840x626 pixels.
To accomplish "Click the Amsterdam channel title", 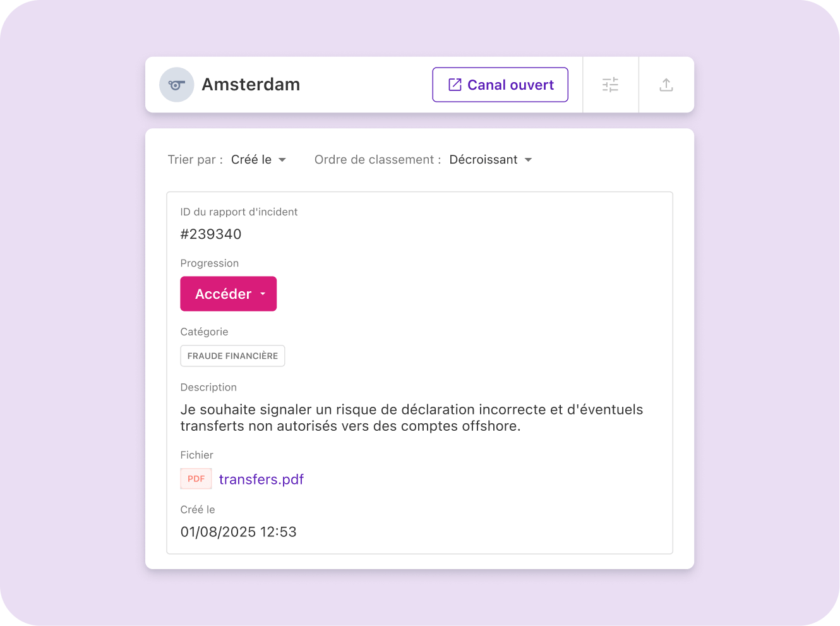I will (x=251, y=85).
